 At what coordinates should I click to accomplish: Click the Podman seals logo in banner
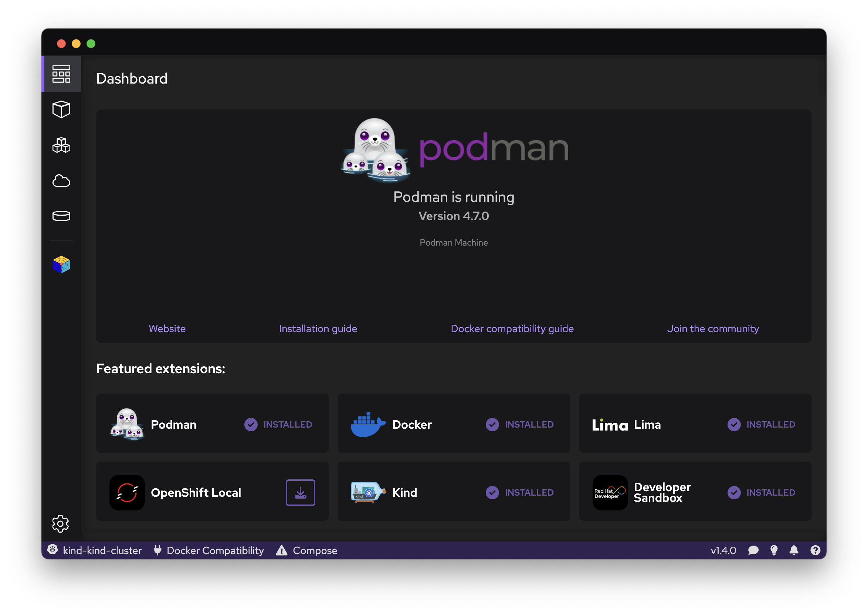point(375,150)
